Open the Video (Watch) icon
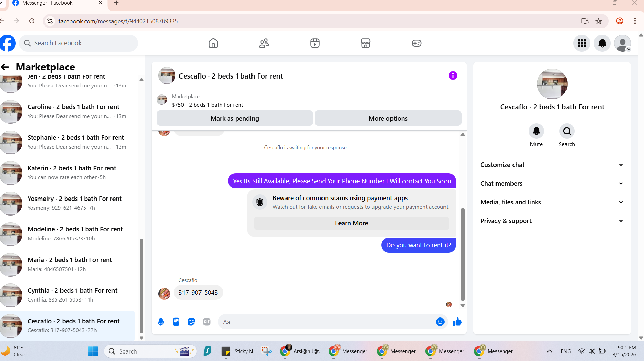 [x=315, y=43]
